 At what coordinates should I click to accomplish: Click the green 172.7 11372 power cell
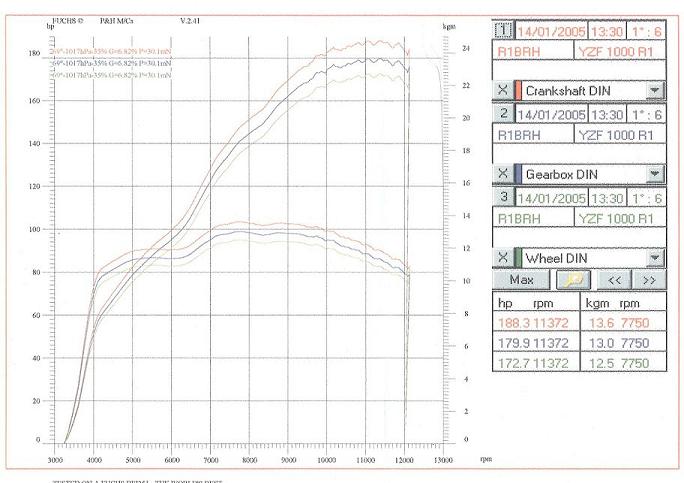(536, 363)
